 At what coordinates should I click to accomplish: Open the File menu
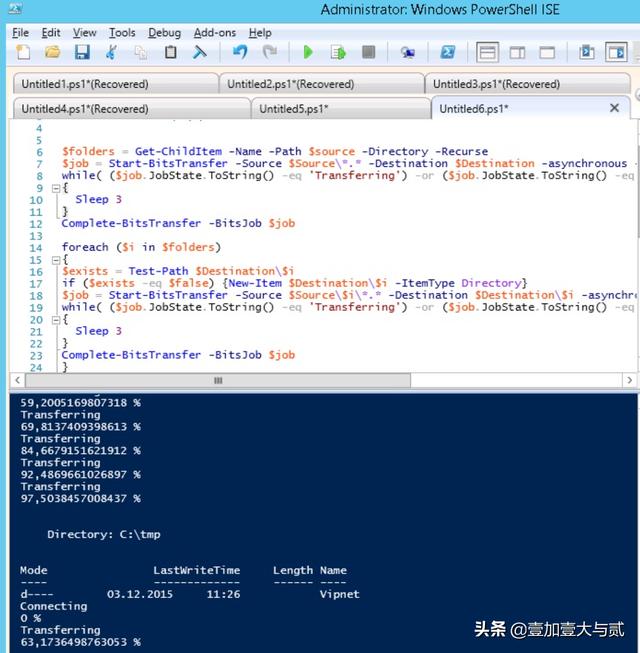tap(20, 32)
